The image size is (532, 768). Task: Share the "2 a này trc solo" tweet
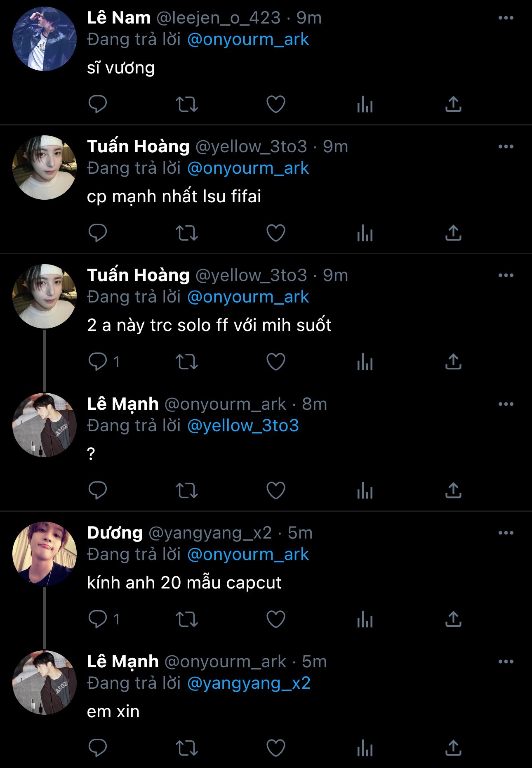(x=453, y=362)
